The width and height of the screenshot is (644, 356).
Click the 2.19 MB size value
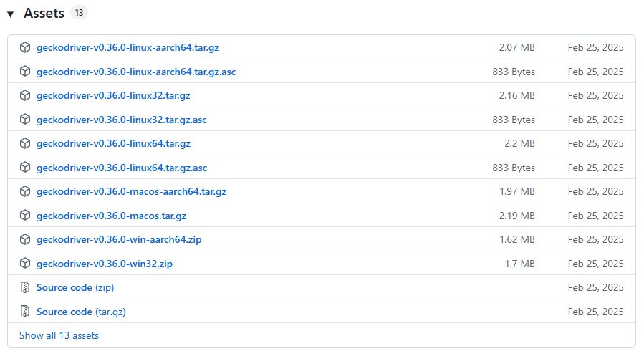[x=517, y=216]
